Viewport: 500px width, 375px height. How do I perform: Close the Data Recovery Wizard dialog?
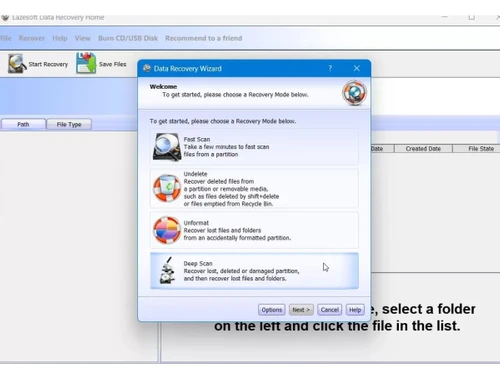coord(357,68)
